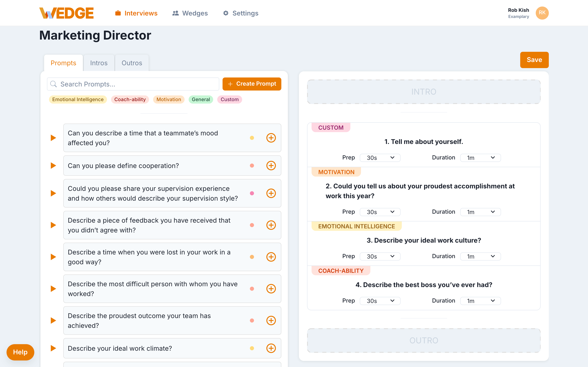588x367 pixels.
Task: Filter prompts by Emotional Intelligence tag
Action: [x=78, y=99]
